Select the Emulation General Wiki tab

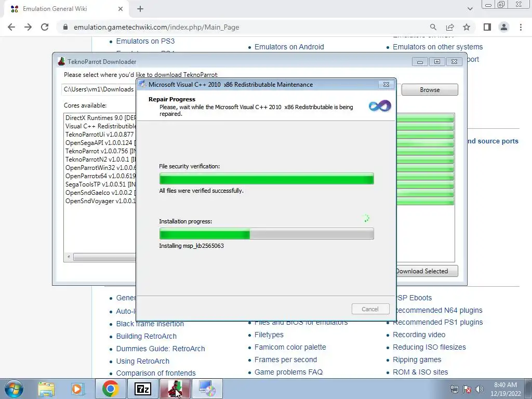coord(67,9)
